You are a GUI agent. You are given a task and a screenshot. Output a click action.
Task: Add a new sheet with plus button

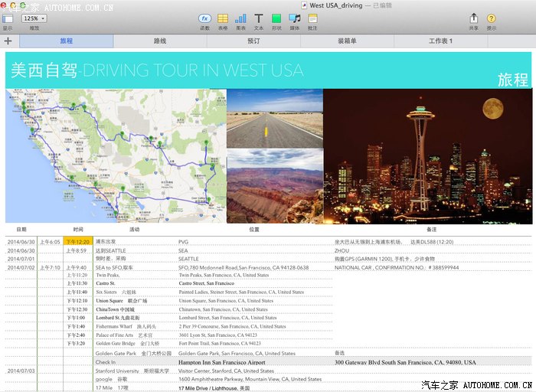point(8,41)
